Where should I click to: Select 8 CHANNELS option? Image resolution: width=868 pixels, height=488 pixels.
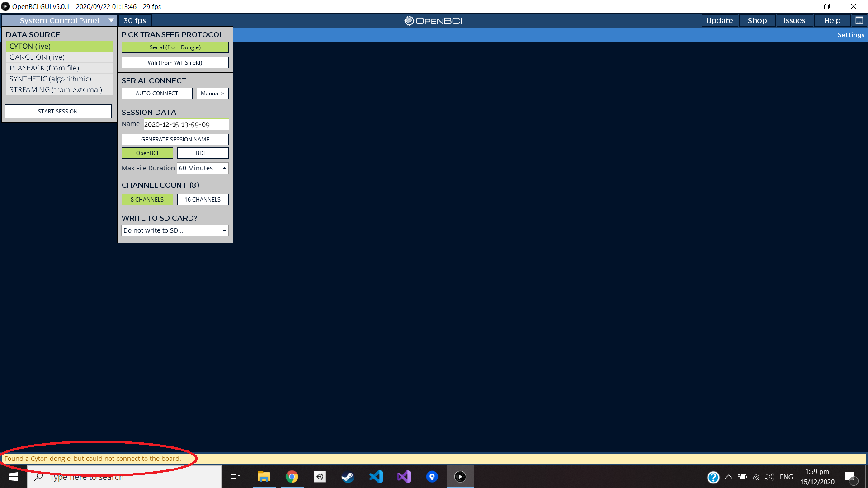pos(147,200)
